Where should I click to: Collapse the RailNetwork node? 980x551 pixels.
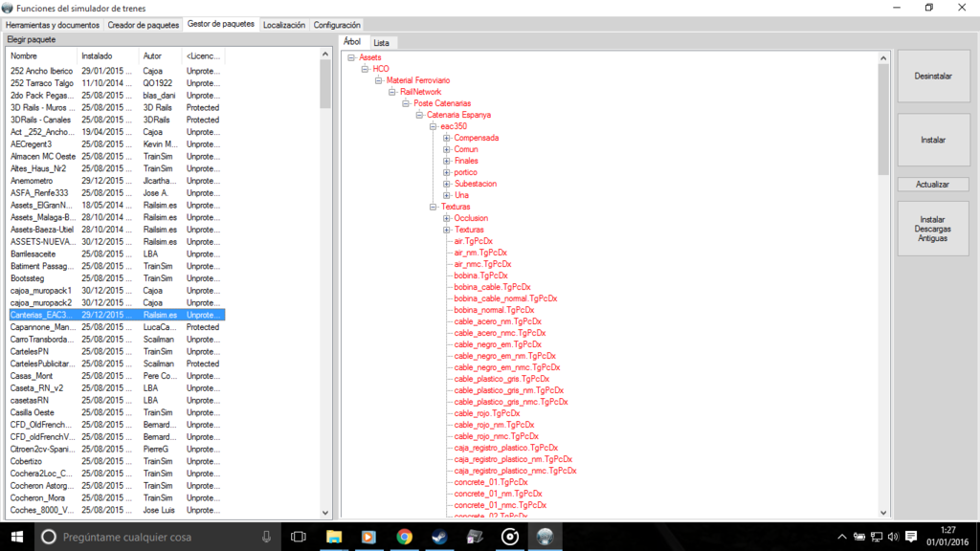tap(392, 92)
